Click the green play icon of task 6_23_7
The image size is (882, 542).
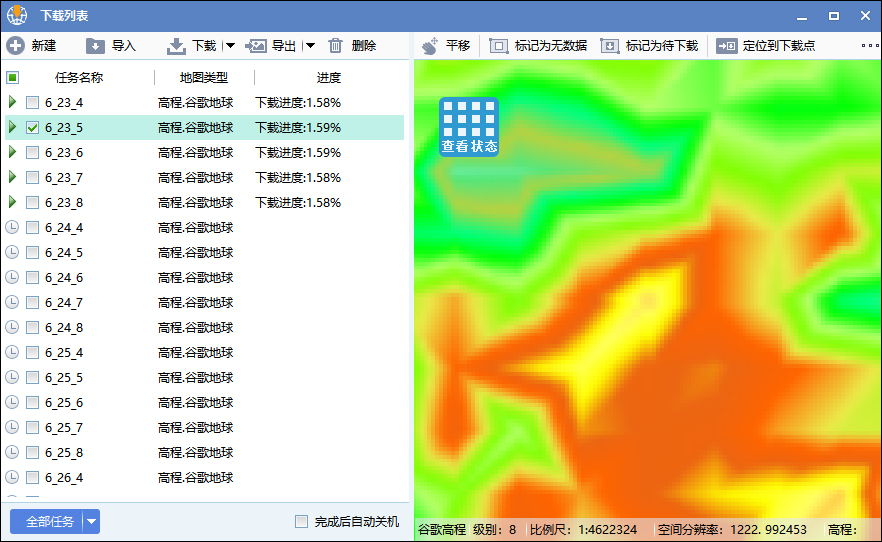click(x=12, y=178)
